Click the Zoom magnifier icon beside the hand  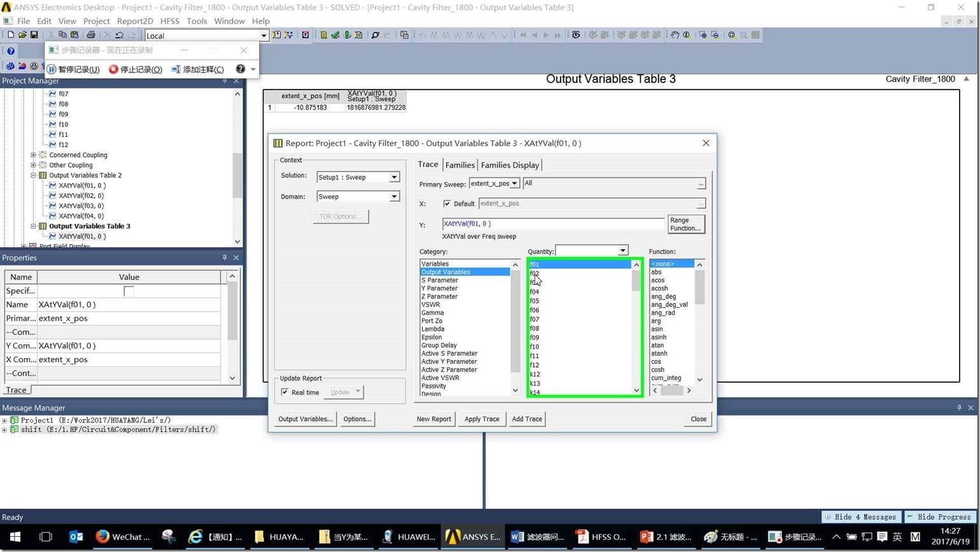687,35
